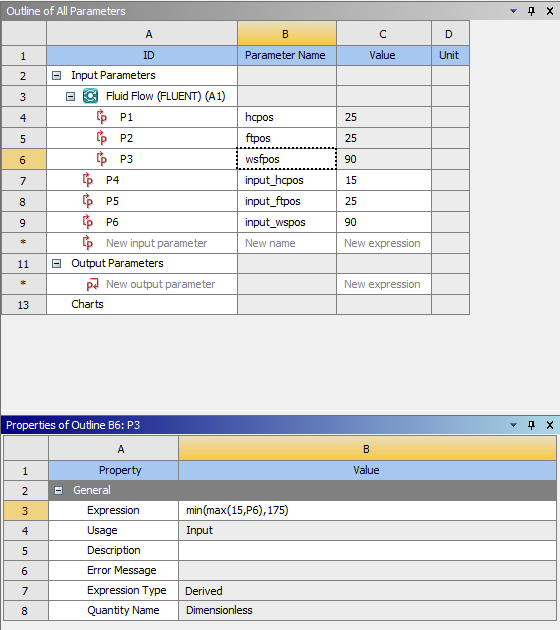This screenshot has height=630, width=560.
Task: Click the P3 input parameter icon
Action: (102, 158)
